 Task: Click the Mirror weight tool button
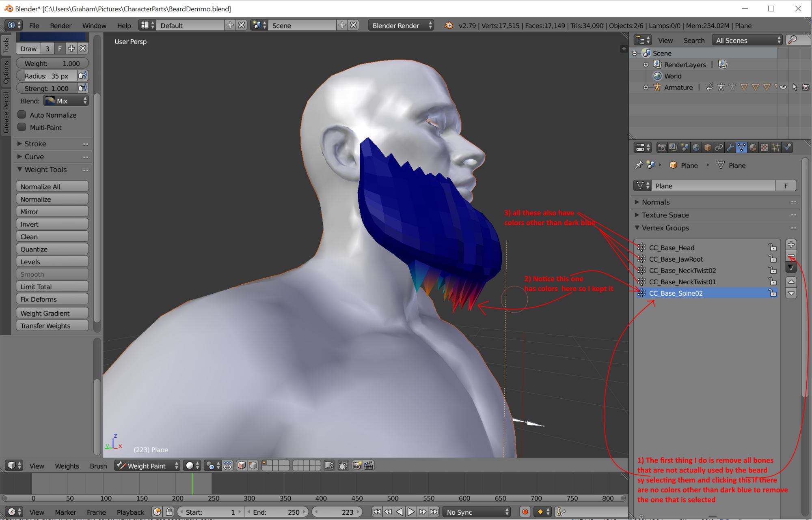tap(52, 211)
